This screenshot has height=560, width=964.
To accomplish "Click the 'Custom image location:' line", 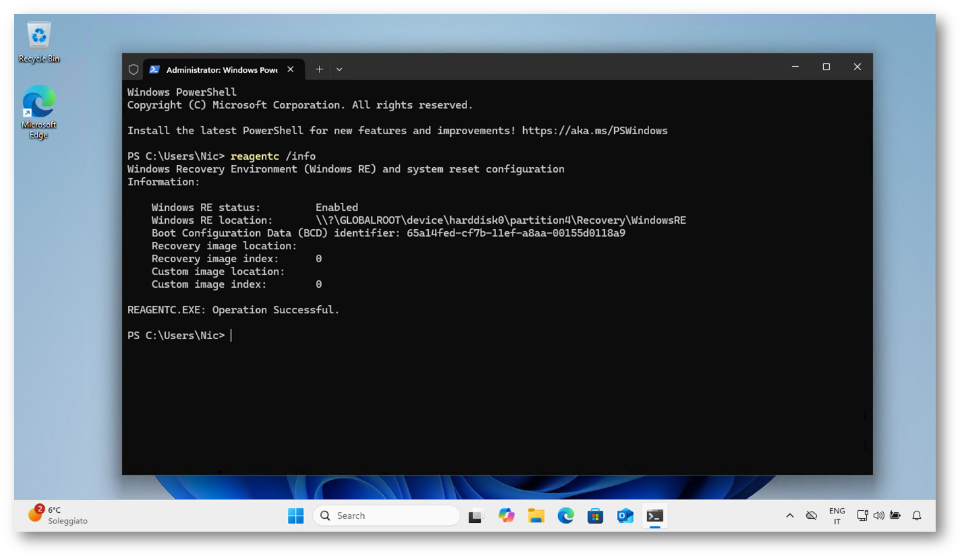I will click(218, 272).
